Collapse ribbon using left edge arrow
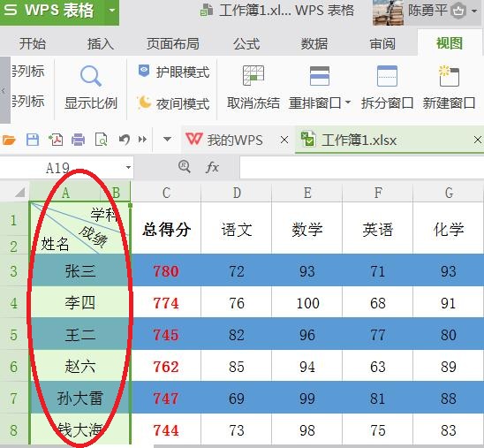Viewport: 484px width, 448px height. [4, 90]
